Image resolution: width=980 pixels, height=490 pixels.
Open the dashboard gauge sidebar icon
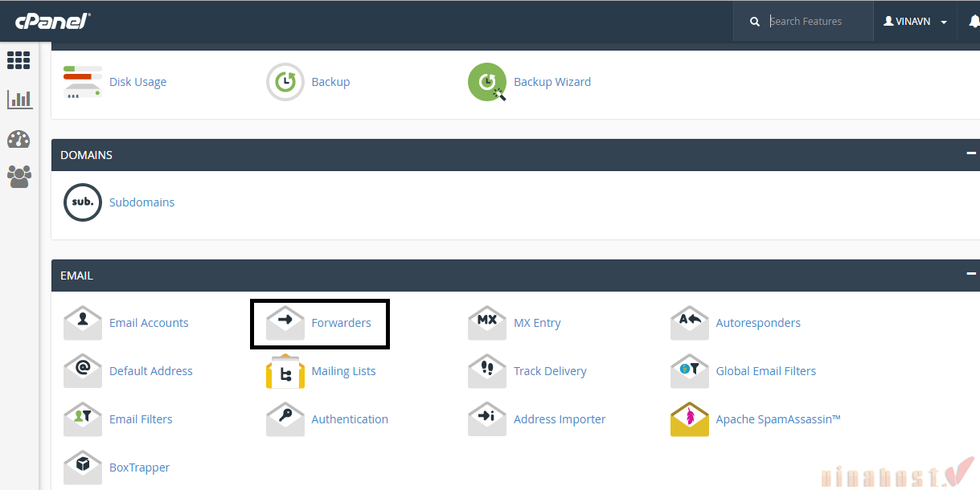click(x=18, y=139)
